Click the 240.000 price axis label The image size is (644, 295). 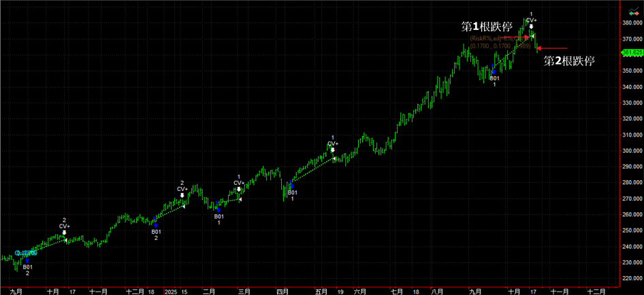coord(632,247)
